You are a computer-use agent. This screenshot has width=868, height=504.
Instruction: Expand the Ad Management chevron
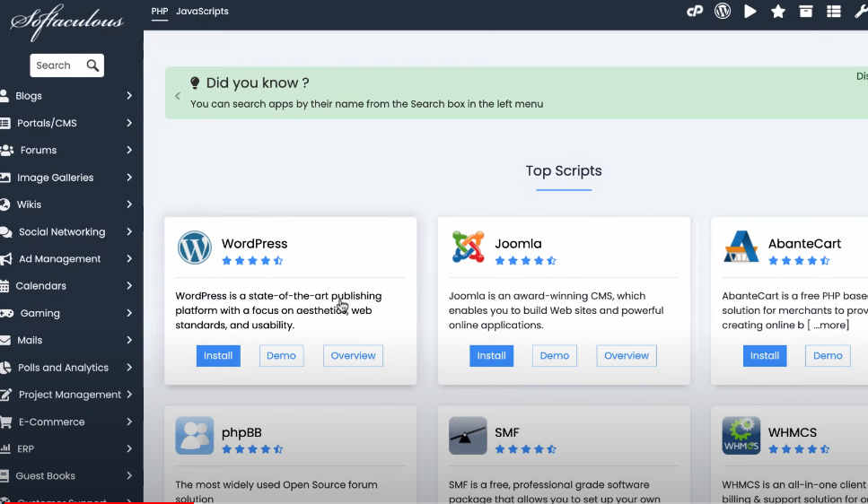point(129,258)
